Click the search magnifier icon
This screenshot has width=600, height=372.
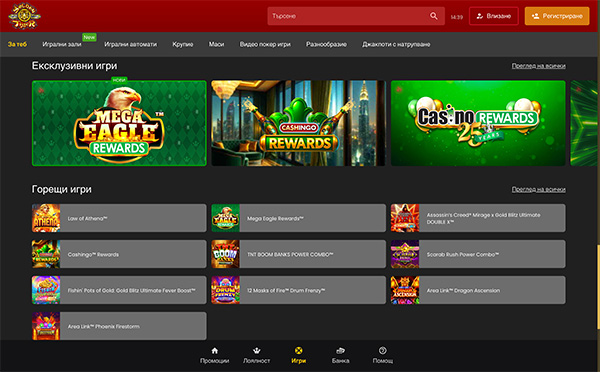click(x=434, y=16)
